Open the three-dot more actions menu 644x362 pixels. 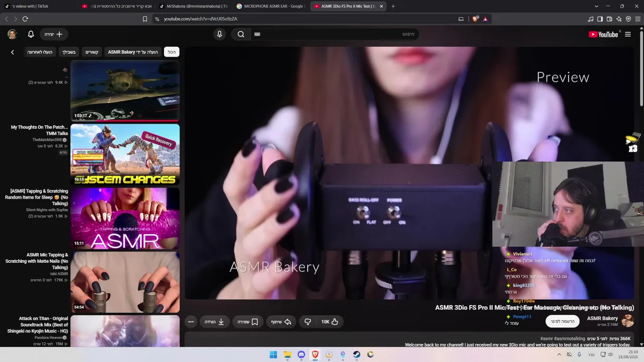coord(191,322)
